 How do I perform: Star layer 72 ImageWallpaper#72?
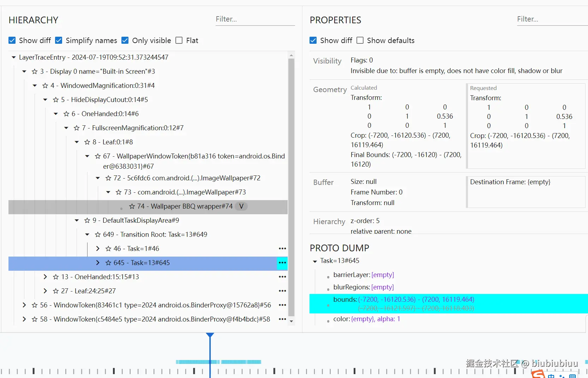[x=108, y=178]
